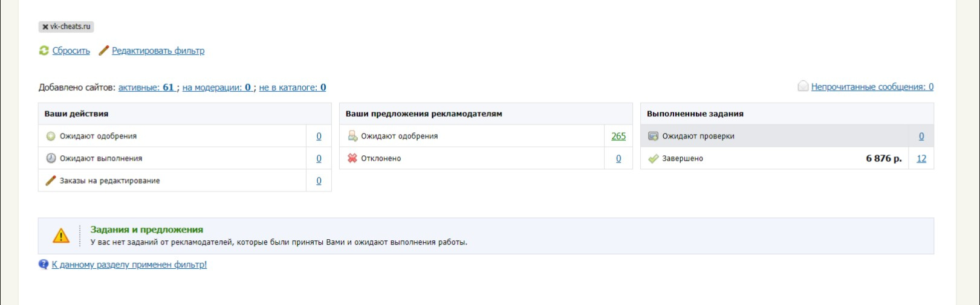
Task: Remove the vk-cheats.ru filter tag
Action: tap(45, 27)
